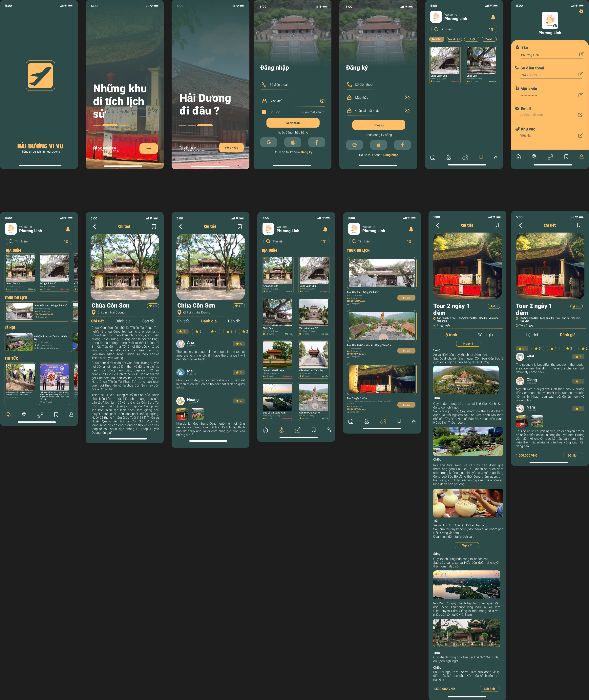Open the first review photo on the Chùa Côn Sơn reviews screen
The image size is (589, 700).
[182, 414]
